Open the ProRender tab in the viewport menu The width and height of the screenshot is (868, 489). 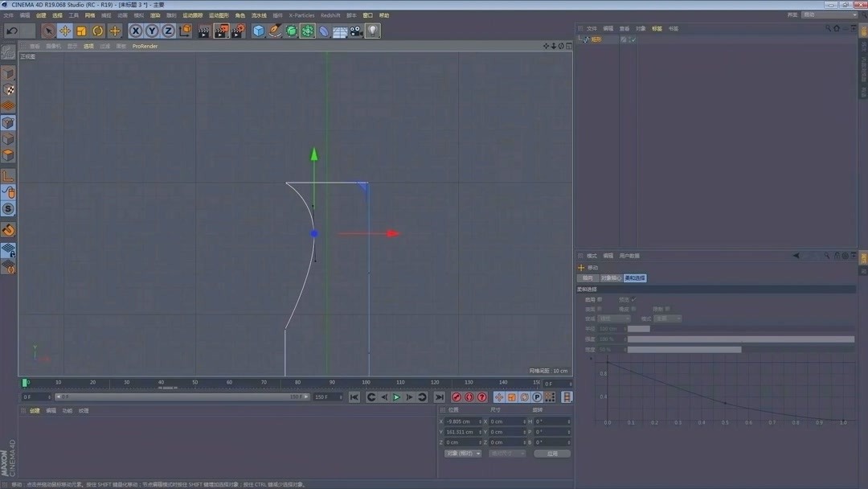(145, 46)
